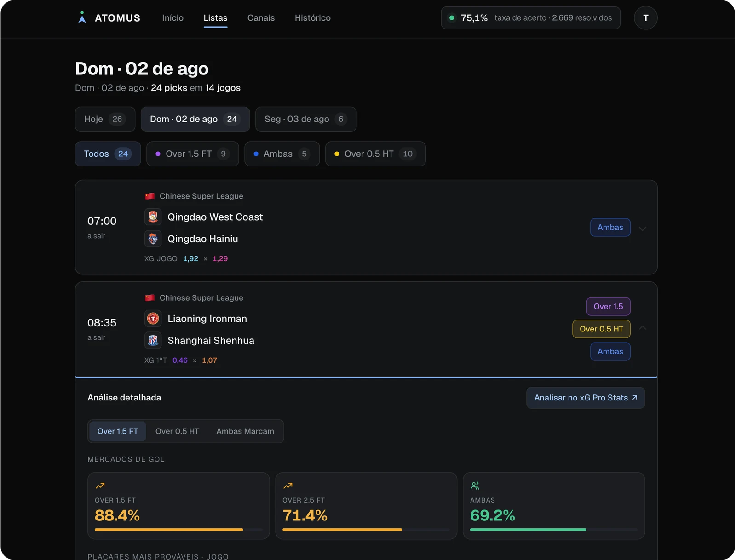Click Analisar no xG Pro Stats link
Viewport: 736px width, 560px height.
click(x=586, y=398)
